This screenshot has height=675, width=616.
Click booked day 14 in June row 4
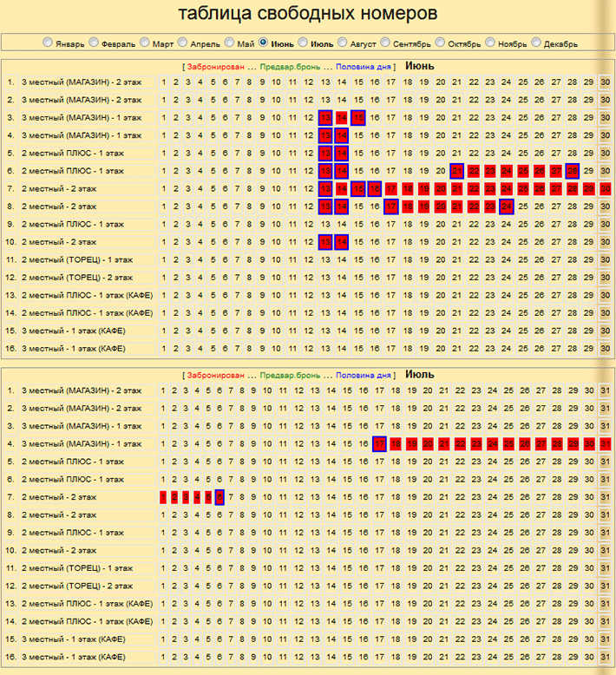(342, 135)
